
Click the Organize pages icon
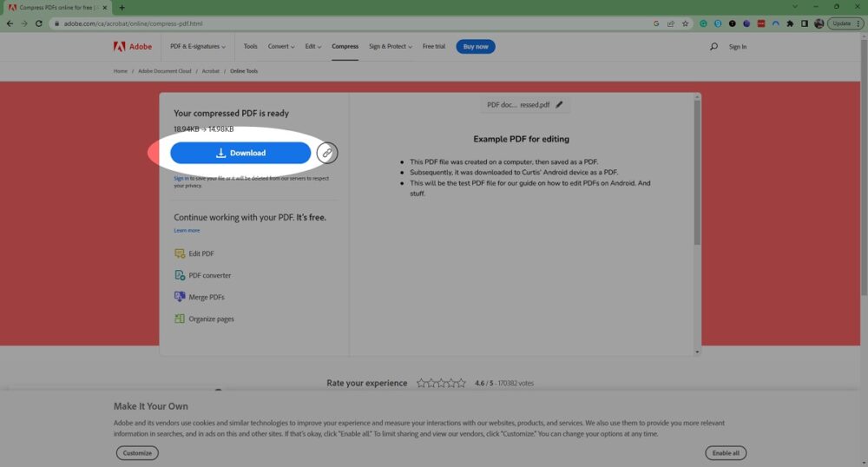coord(180,319)
